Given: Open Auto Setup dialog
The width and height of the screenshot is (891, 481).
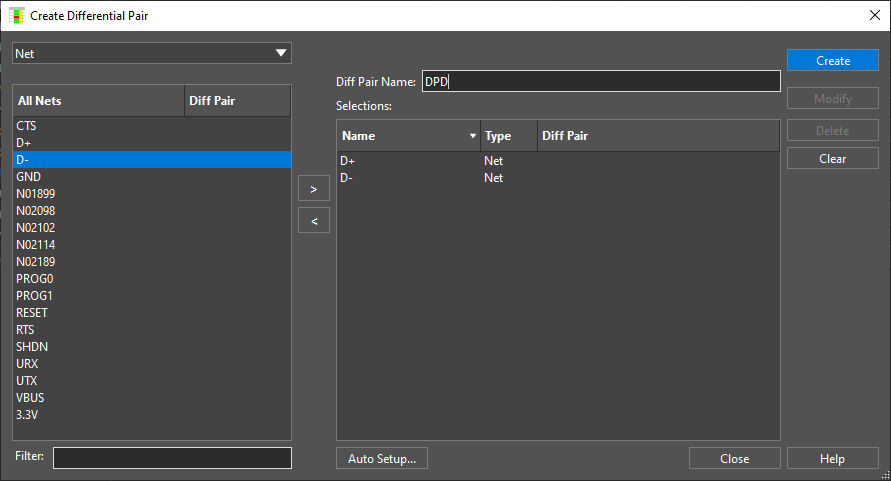Looking at the screenshot, I should [x=382, y=459].
